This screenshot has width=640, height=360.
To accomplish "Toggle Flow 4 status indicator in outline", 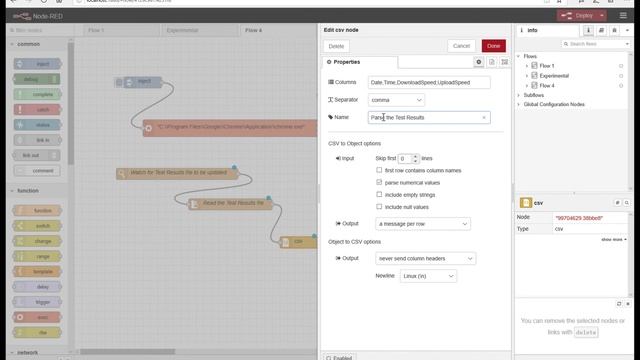I will click(621, 86).
